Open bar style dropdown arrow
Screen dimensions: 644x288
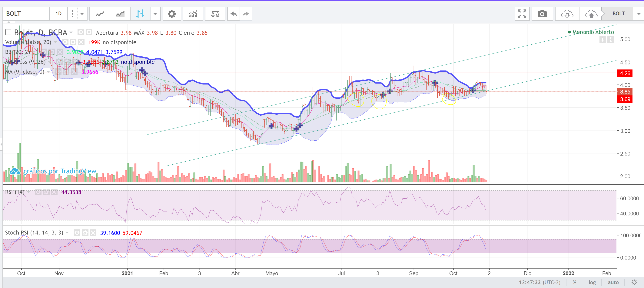click(155, 14)
